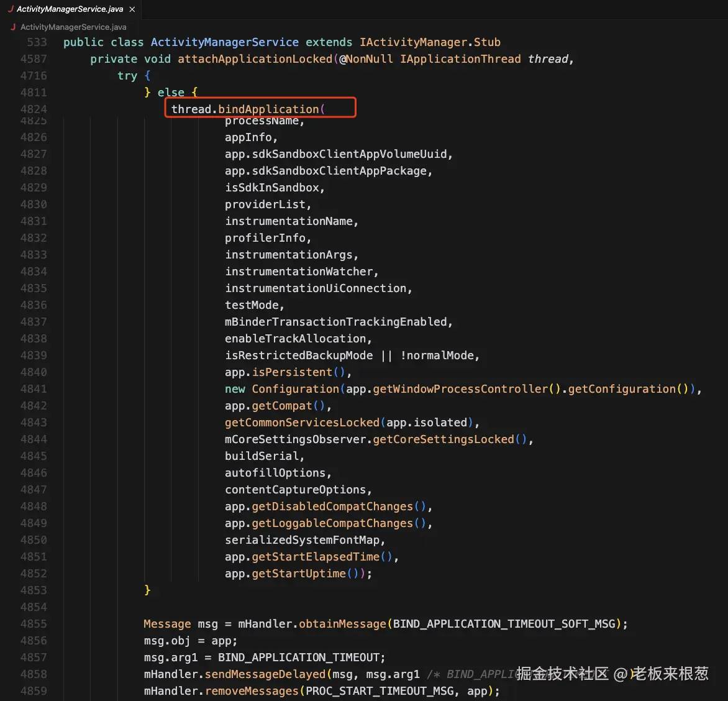Click getCompat method call
The width and height of the screenshot is (728, 701).
282,406
